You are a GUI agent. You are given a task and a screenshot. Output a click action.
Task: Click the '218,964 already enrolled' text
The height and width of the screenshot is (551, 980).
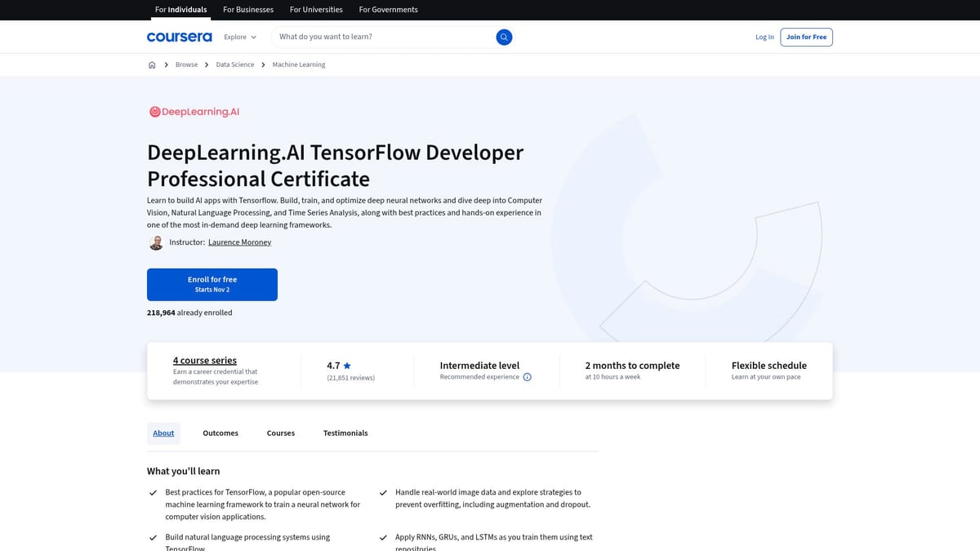click(189, 313)
